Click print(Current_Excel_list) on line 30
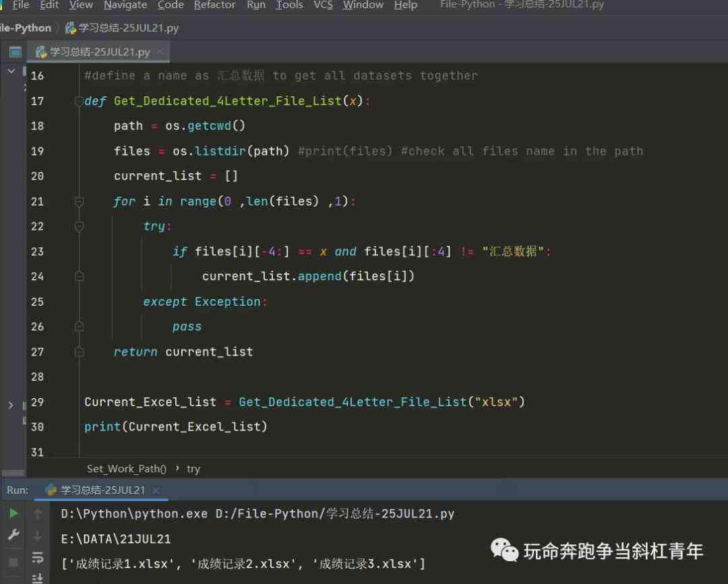The height and width of the screenshot is (584, 728). [176, 427]
